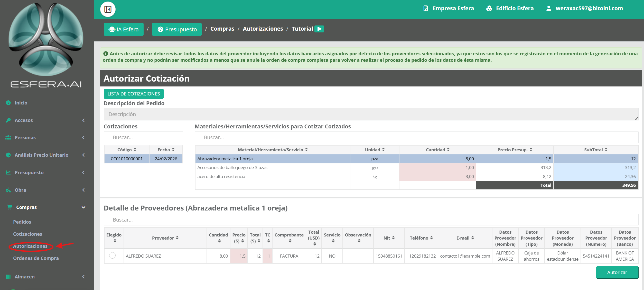Viewport: 644px width, 290px height.
Task: Open the Cotizaciones submenu item
Action: pyautogui.click(x=27, y=234)
